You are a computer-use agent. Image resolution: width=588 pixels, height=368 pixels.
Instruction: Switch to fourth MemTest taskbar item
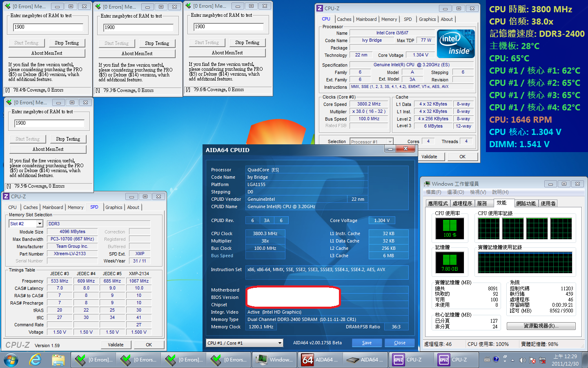tap(229, 360)
